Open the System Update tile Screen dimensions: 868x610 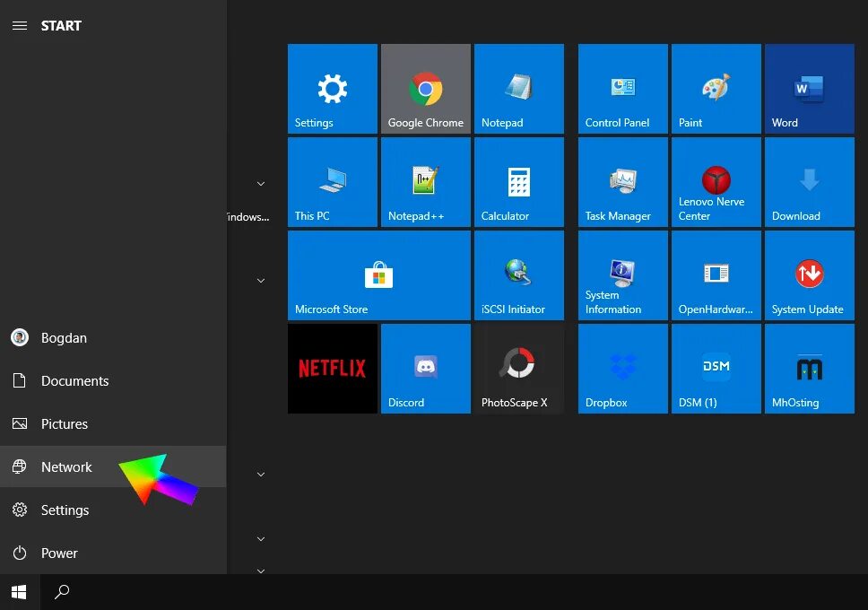[810, 275]
